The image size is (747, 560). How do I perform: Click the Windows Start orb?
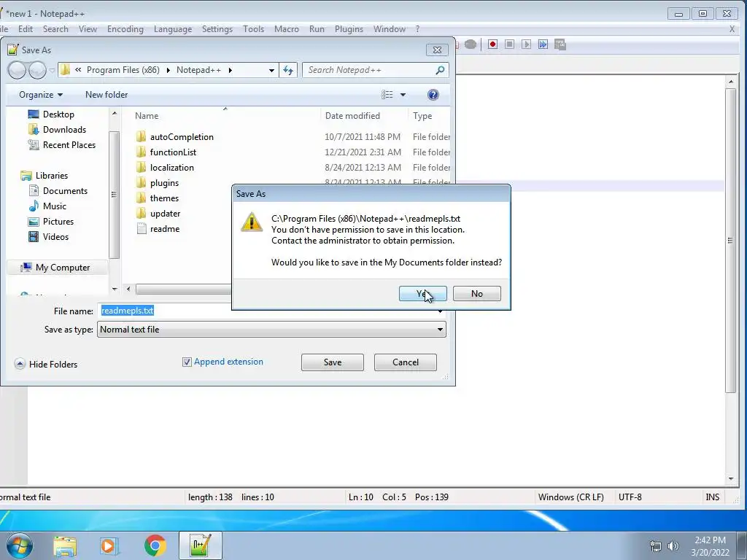[20, 545]
